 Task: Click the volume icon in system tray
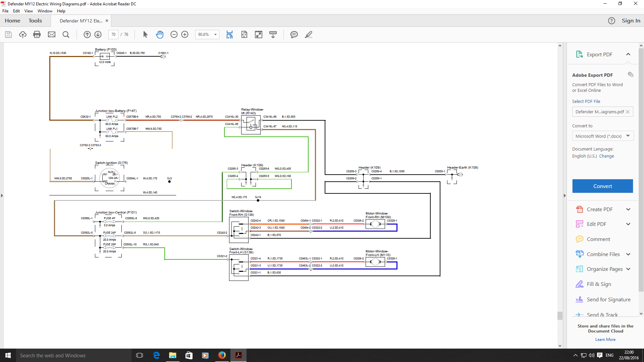(x=591, y=355)
